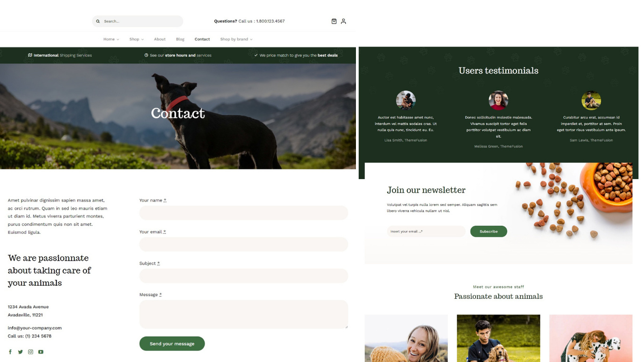
Task: Visit the Twitter social icon
Action: coord(20,352)
